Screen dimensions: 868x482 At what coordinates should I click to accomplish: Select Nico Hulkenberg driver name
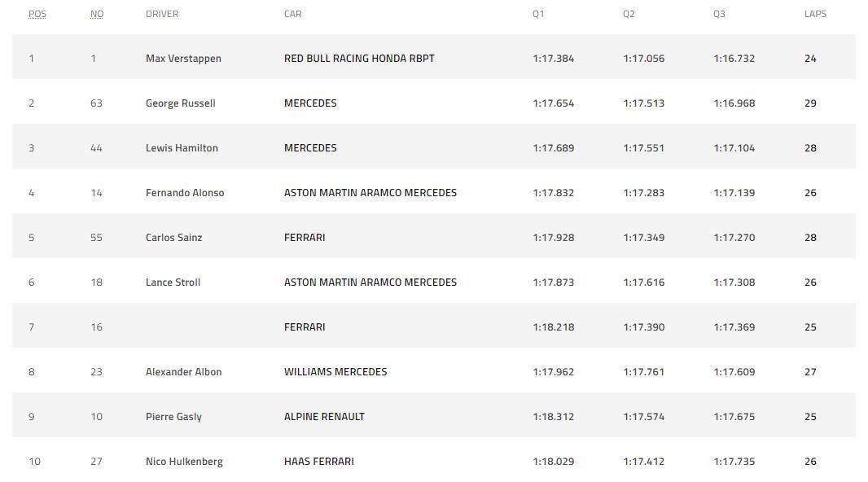pos(184,462)
